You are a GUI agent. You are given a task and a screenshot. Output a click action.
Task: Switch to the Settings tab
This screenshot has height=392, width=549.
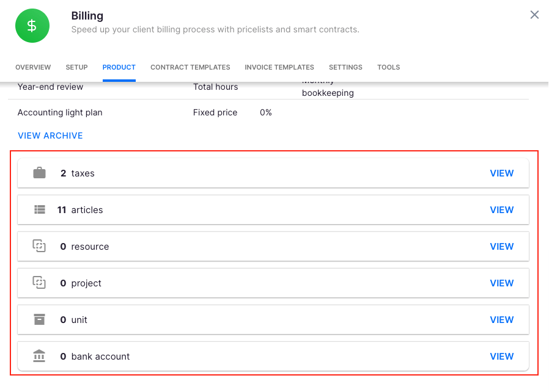click(345, 67)
